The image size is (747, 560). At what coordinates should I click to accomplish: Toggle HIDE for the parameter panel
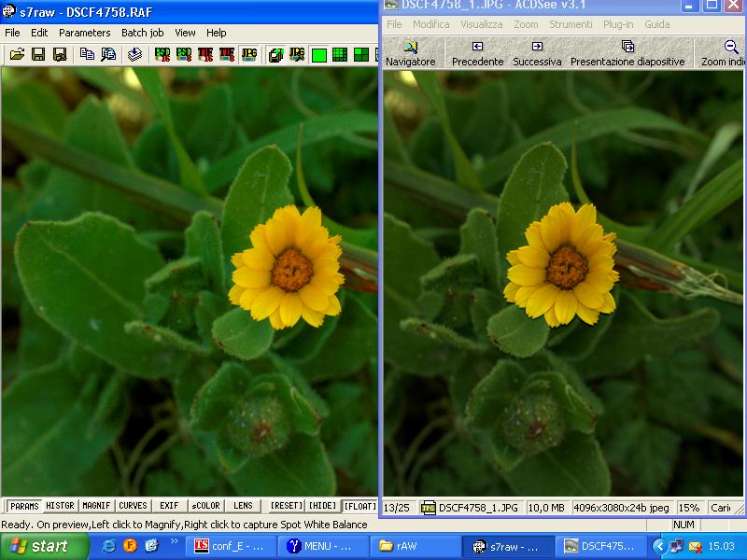323,506
